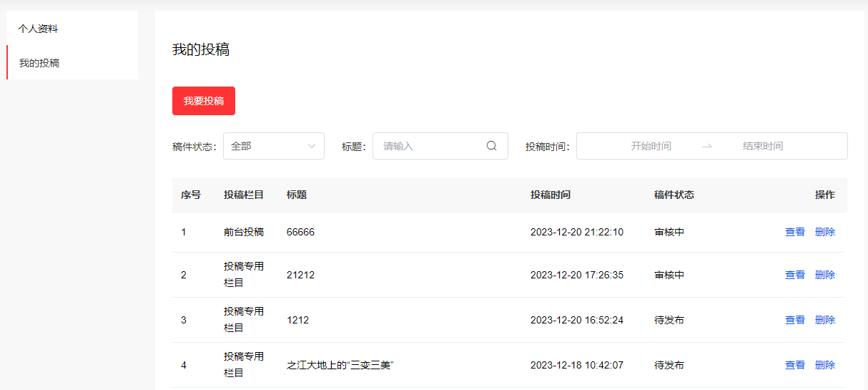
Task: Delete the submission titled 21212
Action: (824, 275)
